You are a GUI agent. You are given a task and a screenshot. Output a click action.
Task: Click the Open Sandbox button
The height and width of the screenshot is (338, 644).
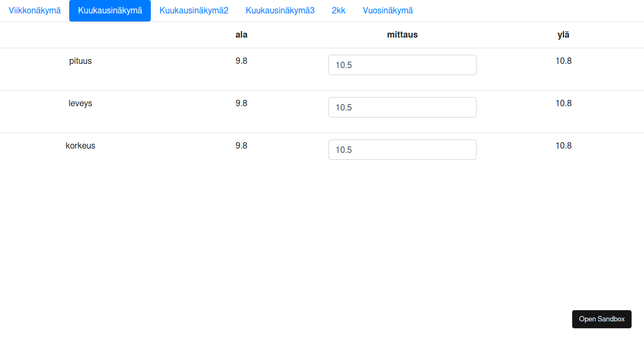click(x=602, y=319)
